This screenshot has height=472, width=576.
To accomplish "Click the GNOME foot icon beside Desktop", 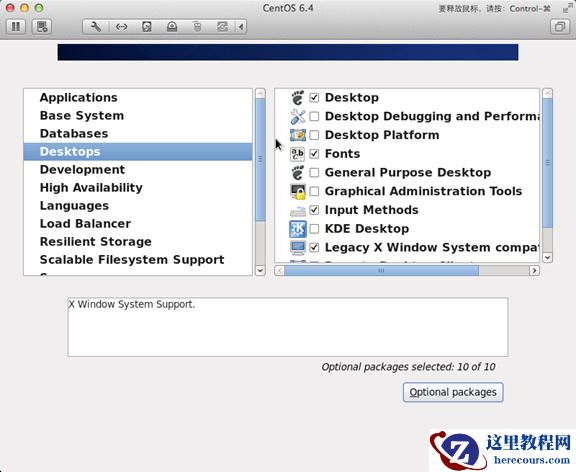I will click(x=298, y=97).
